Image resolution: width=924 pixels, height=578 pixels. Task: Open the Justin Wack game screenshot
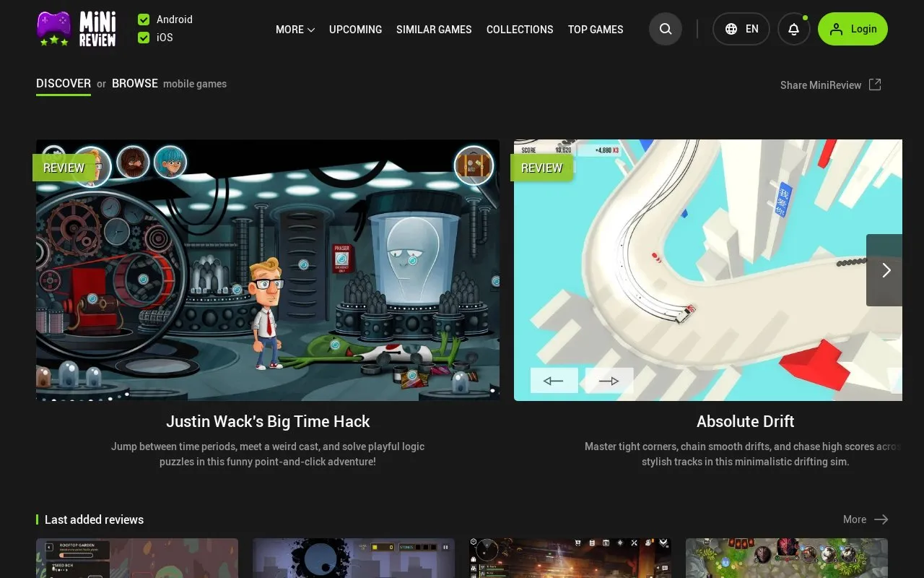coord(268,270)
